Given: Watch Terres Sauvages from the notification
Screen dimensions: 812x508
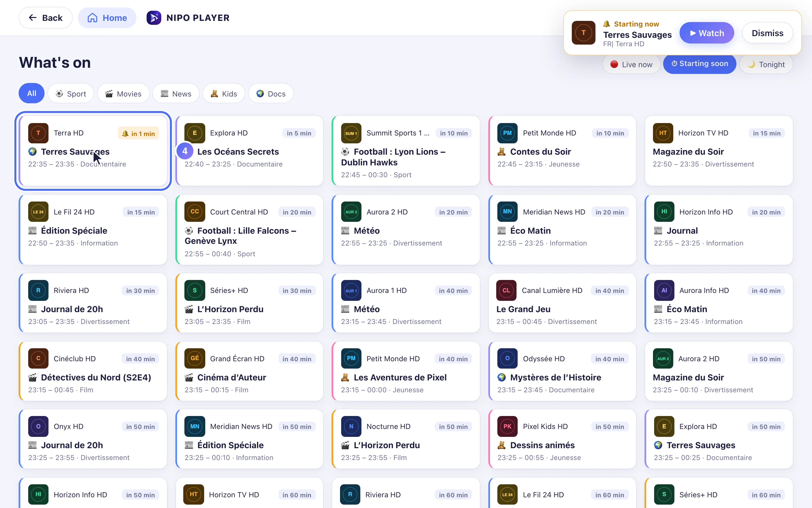Looking at the screenshot, I should tap(707, 33).
